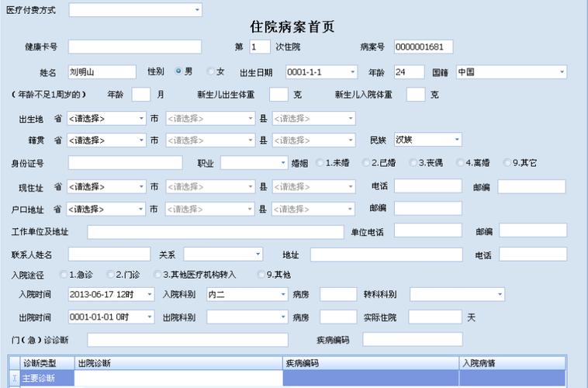
Task: Click the 现住址 邮编 field
Action: pyautogui.click(x=531, y=186)
